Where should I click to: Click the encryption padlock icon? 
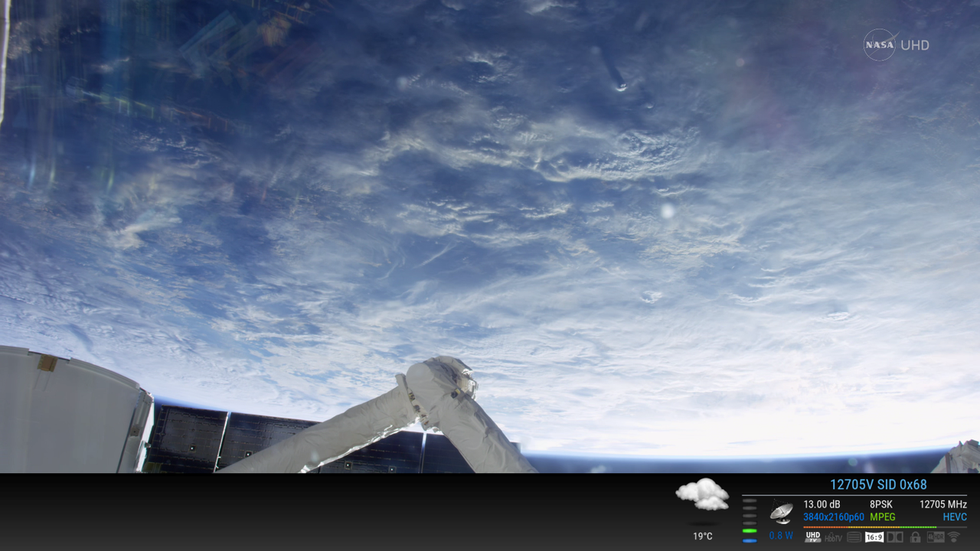click(915, 537)
